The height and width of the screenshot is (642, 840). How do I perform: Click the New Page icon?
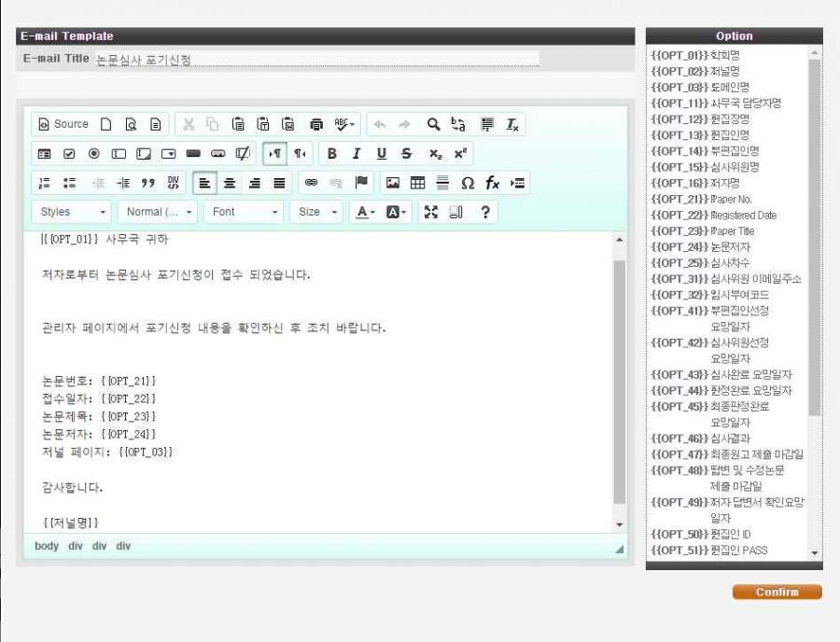(x=106, y=124)
